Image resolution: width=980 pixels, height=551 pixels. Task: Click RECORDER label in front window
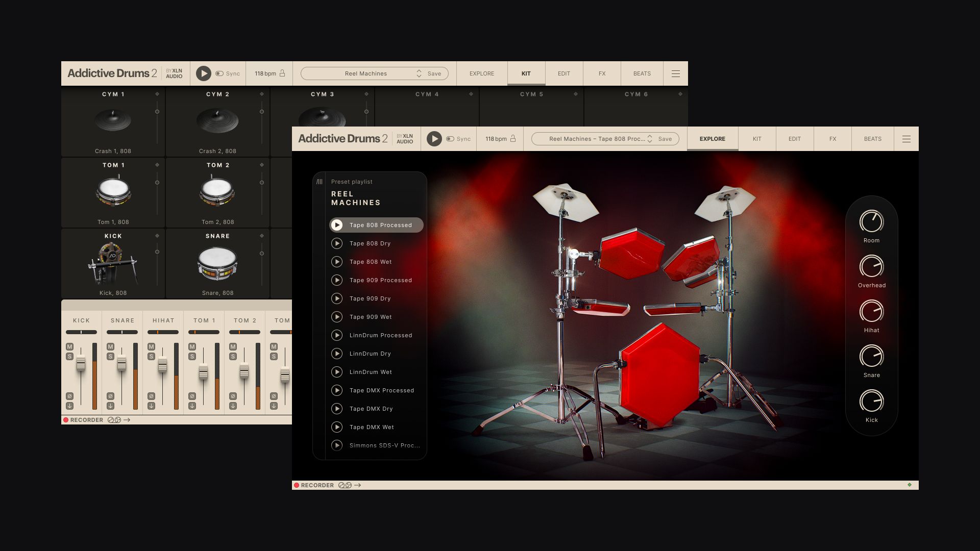317,485
